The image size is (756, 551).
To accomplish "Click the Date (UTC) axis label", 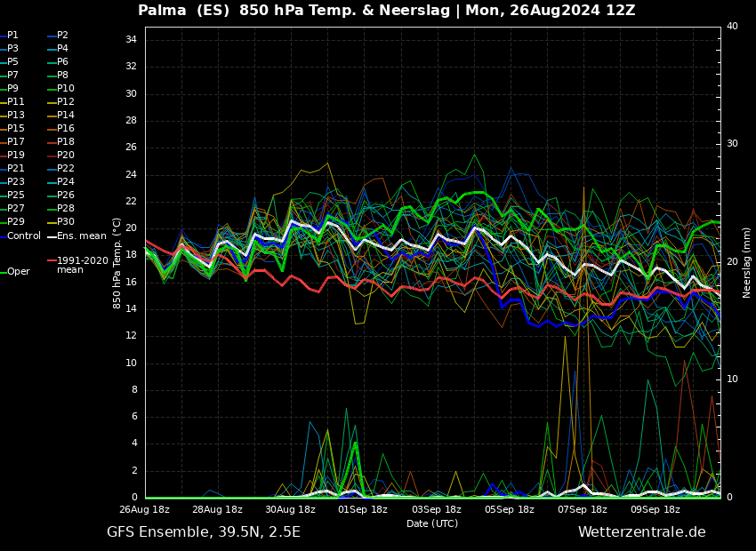I will 432,523.
